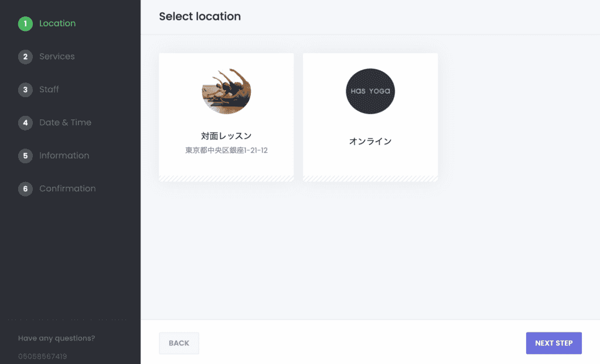
Task: Choose the オンライン location title
Action: 370,142
